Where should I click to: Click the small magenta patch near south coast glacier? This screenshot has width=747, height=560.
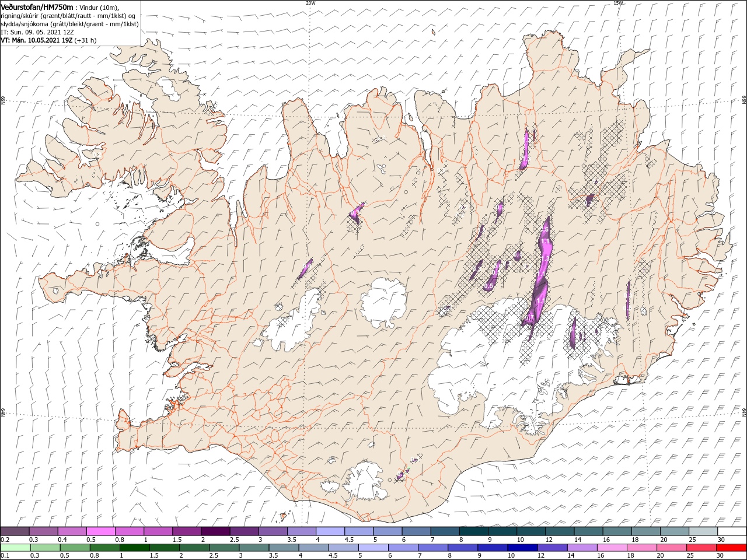tap(400, 477)
